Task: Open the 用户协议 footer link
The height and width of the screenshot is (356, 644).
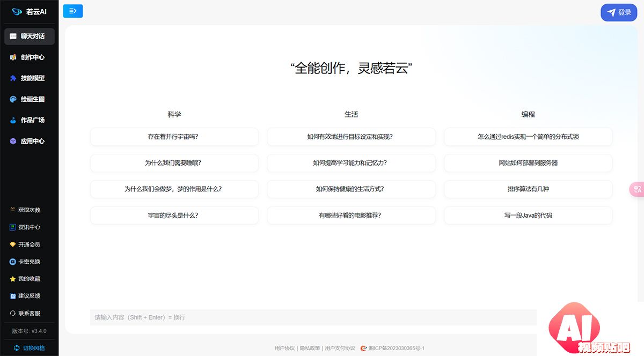Action: pyautogui.click(x=284, y=348)
